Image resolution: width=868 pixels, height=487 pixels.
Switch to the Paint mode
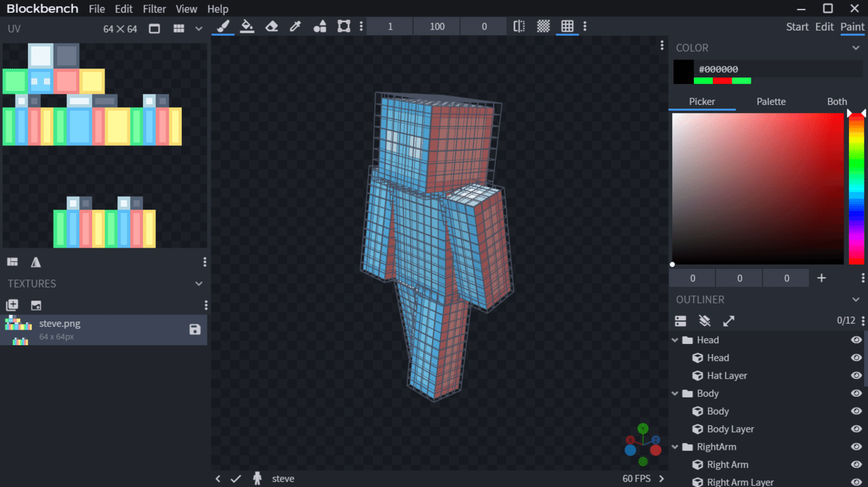pyautogui.click(x=852, y=26)
